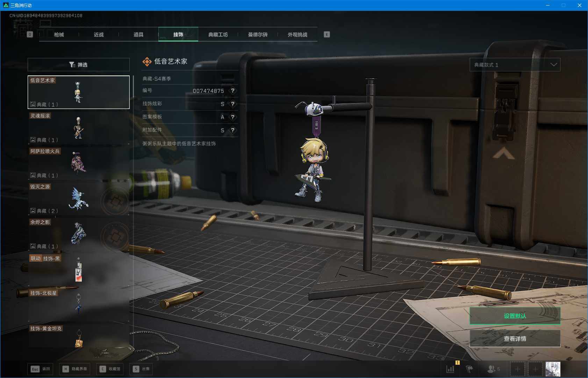Open the help icon for 图案模板
Screen dimensions: 588x378
(x=233, y=117)
